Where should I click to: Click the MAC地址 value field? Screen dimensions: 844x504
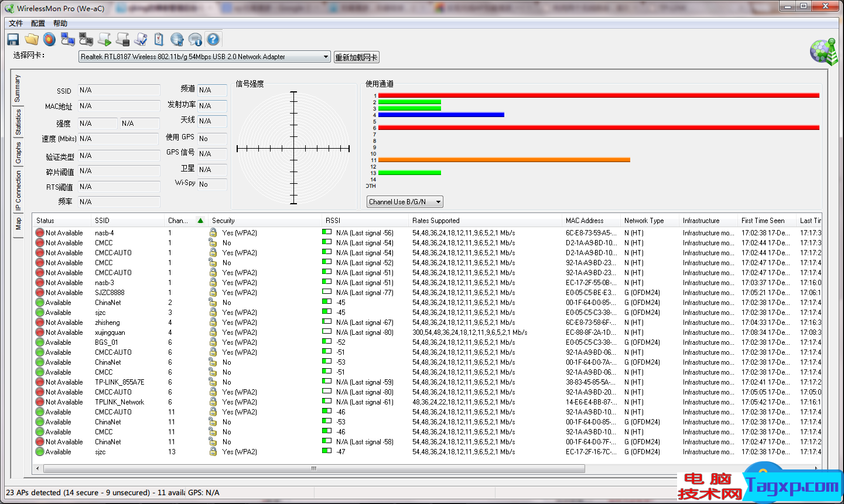coord(119,106)
